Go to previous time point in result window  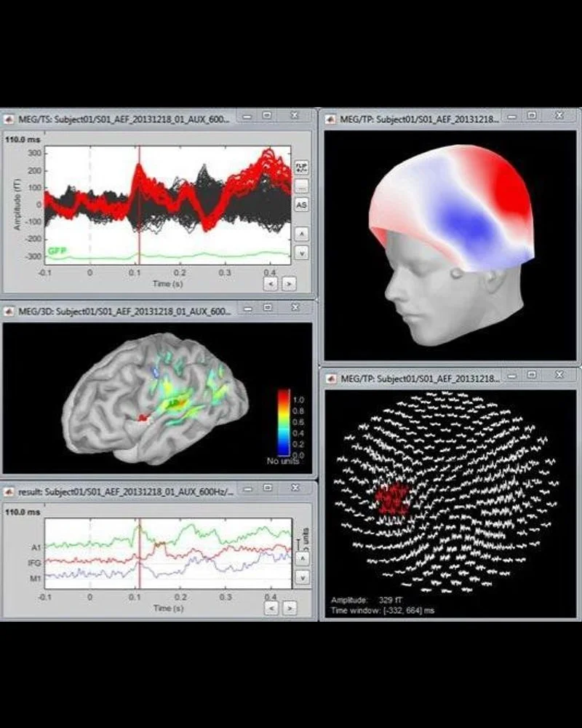pyautogui.click(x=270, y=606)
